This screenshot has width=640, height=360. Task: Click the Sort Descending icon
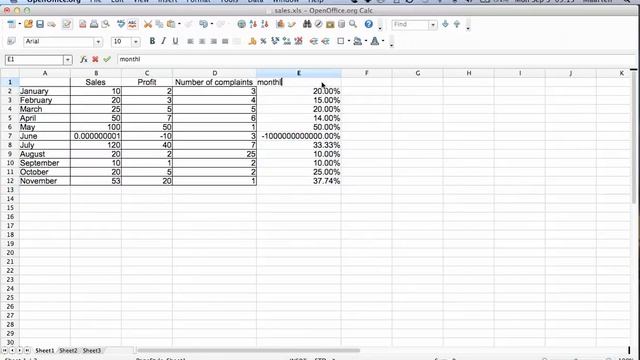pos(265,24)
